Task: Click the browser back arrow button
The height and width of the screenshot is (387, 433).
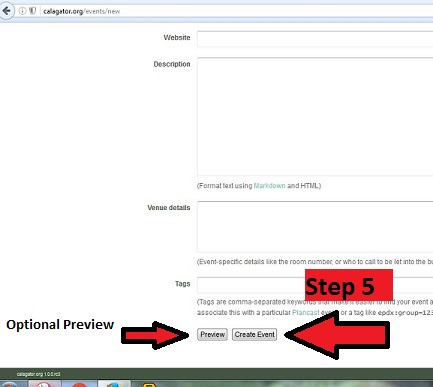Action: click(6, 11)
